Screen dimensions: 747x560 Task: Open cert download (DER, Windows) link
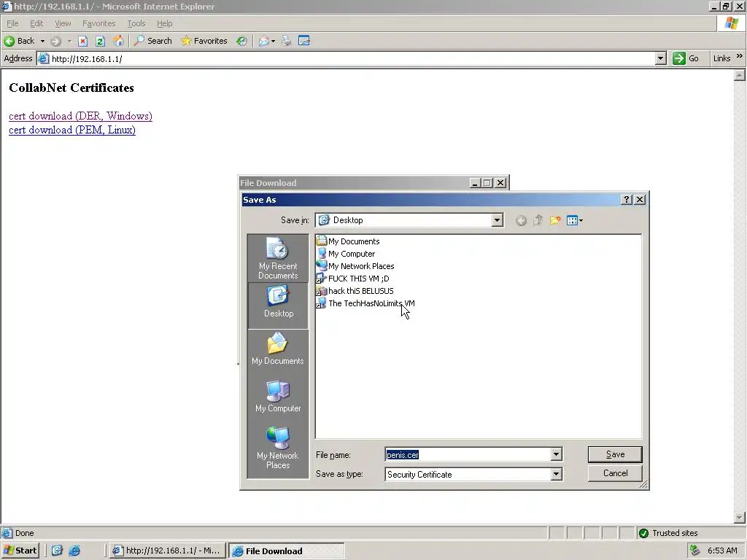80,116
